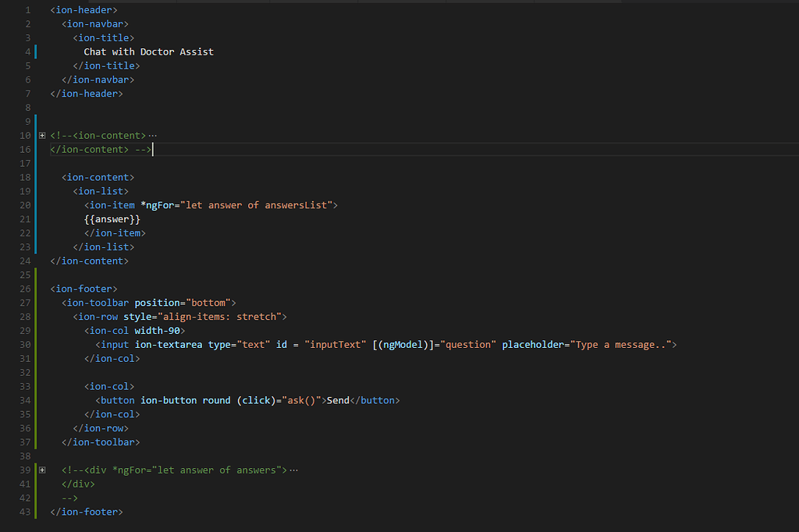The height and width of the screenshot is (532, 799).
Task: Click the <ion-content> opening tag on line 18
Action: [x=98, y=177]
